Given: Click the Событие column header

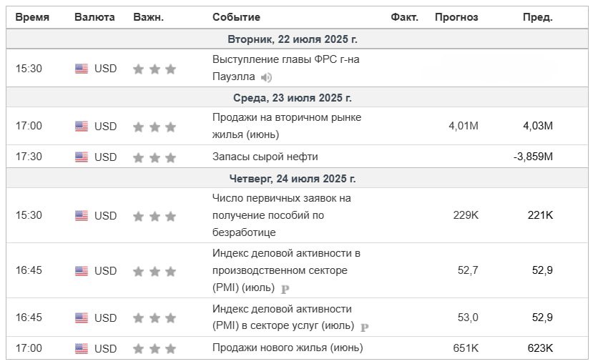Looking at the screenshot, I should click(x=236, y=17).
